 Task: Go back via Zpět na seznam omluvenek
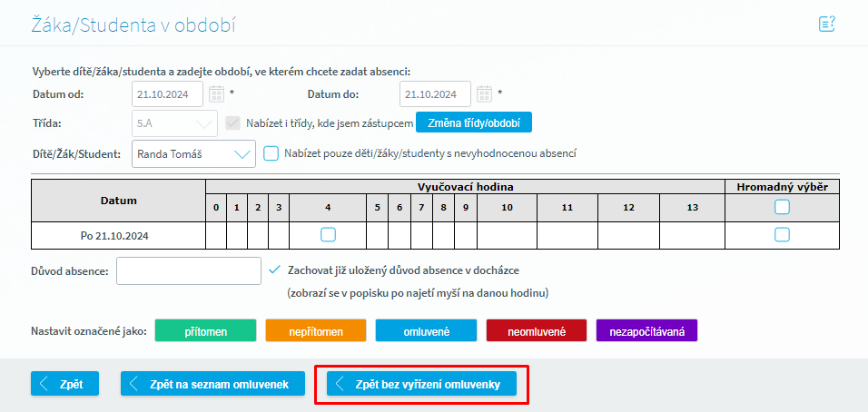point(212,384)
